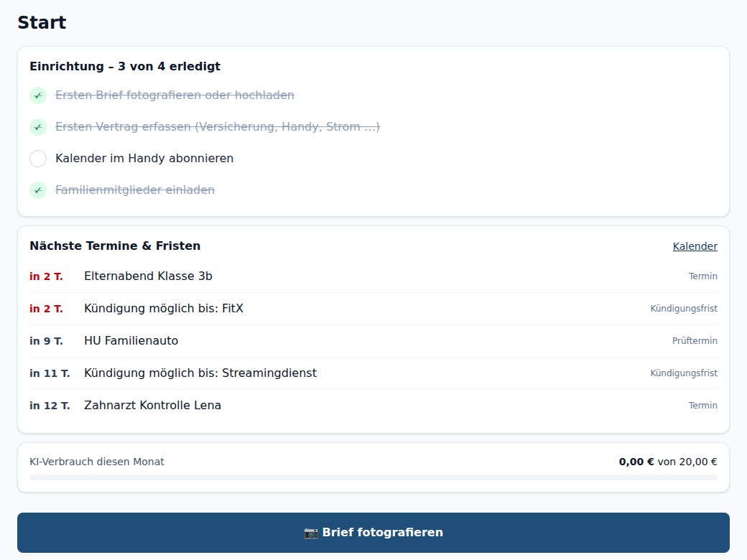The width and height of the screenshot is (747, 560).
Task: Click 'Kündigungsfrist' tag in Streamingdienst row
Action: [684, 373]
